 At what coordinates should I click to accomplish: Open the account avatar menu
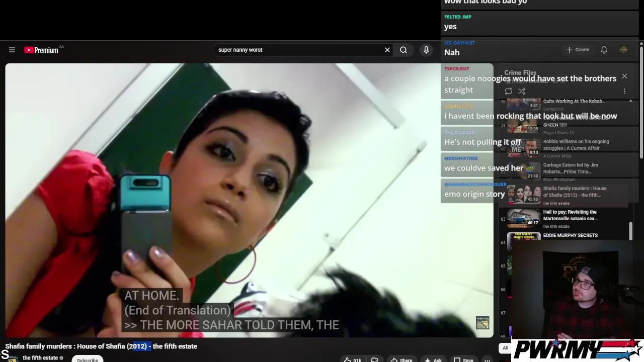click(623, 50)
